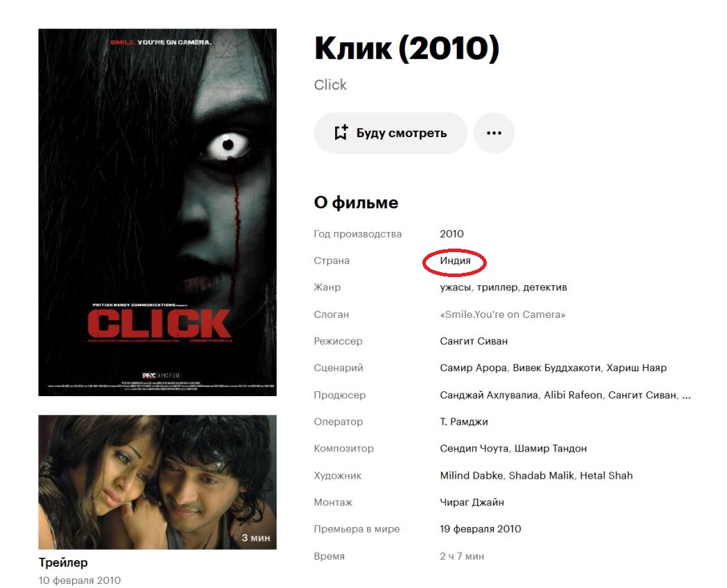727x588 pixels.
Task: Open the Трейлер title link
Action: [x=63, y=562]
